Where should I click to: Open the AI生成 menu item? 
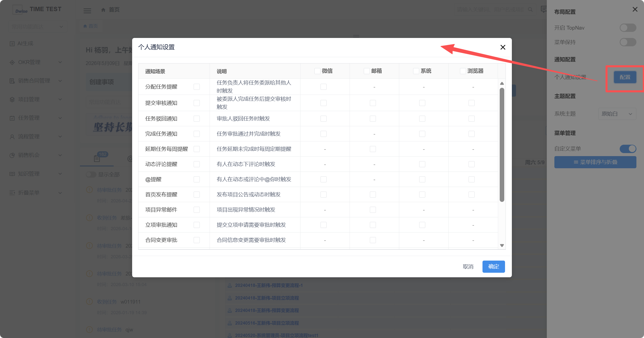pos(25,44)
